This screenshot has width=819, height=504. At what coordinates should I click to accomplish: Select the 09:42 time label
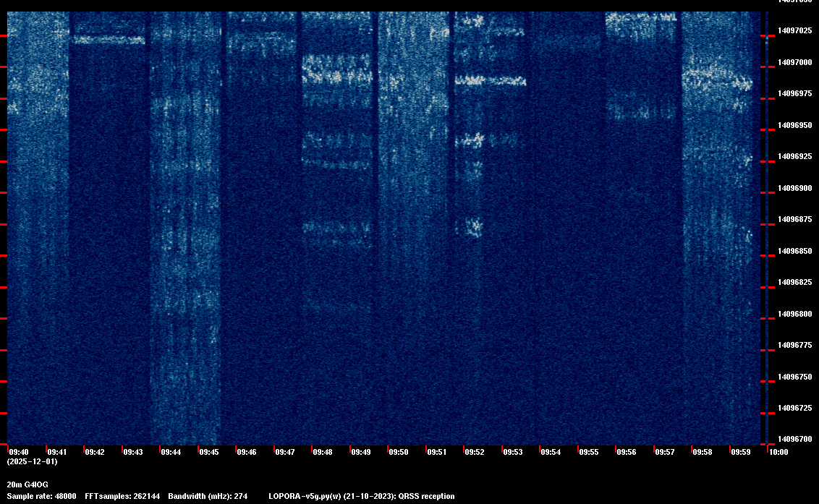pyautogui.click(x=95, y=452)
